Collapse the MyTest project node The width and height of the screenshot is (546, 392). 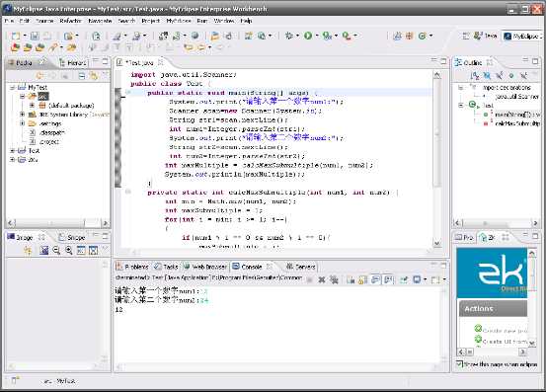pos(13,87)
